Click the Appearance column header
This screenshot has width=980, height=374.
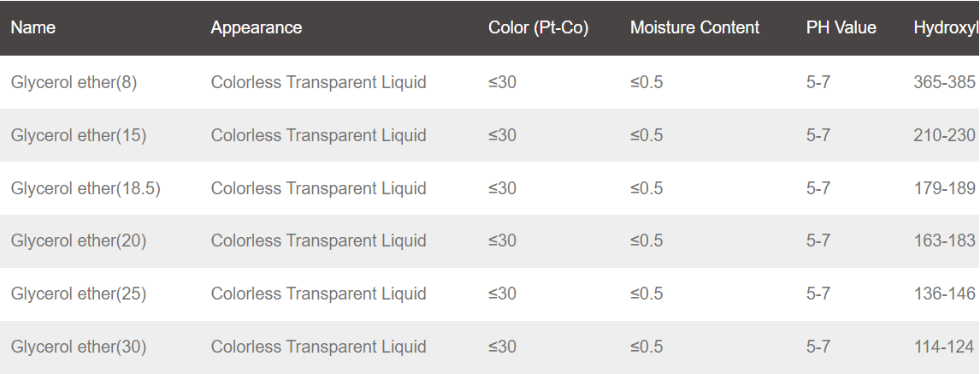point(257,27)
